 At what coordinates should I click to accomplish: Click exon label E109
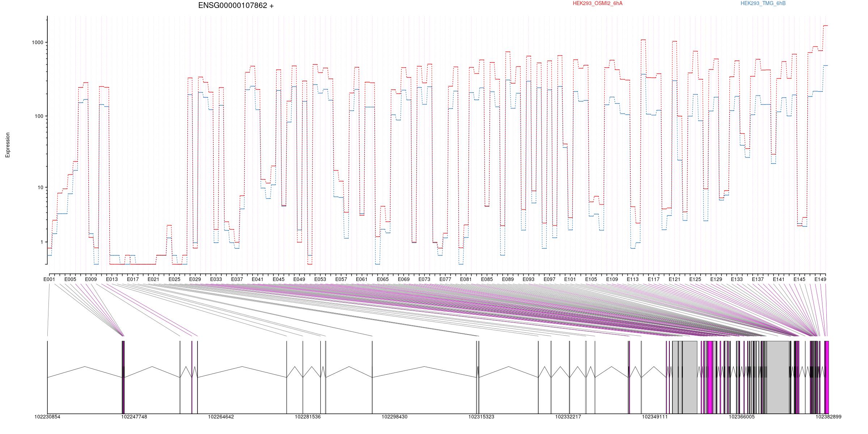[x=612, y=280]
